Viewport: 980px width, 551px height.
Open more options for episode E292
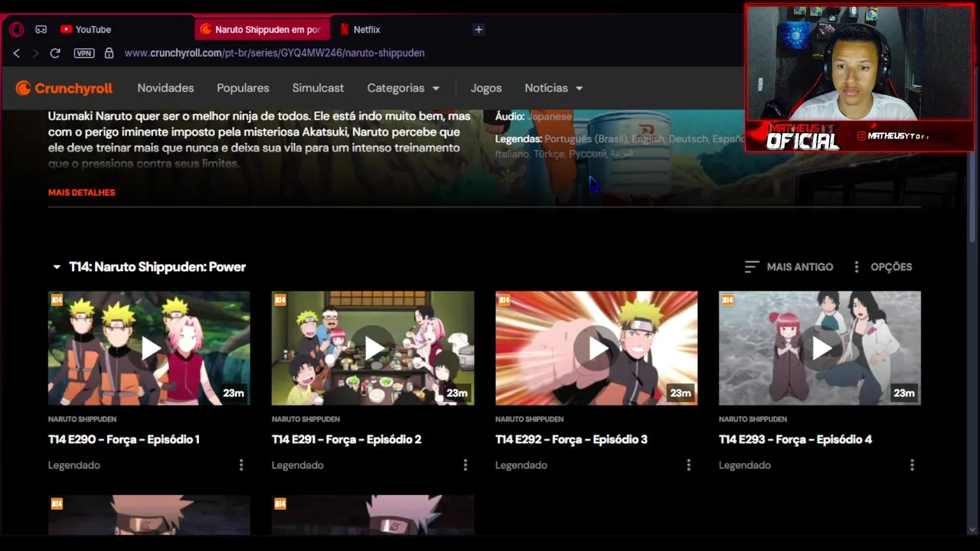(688, 465)
